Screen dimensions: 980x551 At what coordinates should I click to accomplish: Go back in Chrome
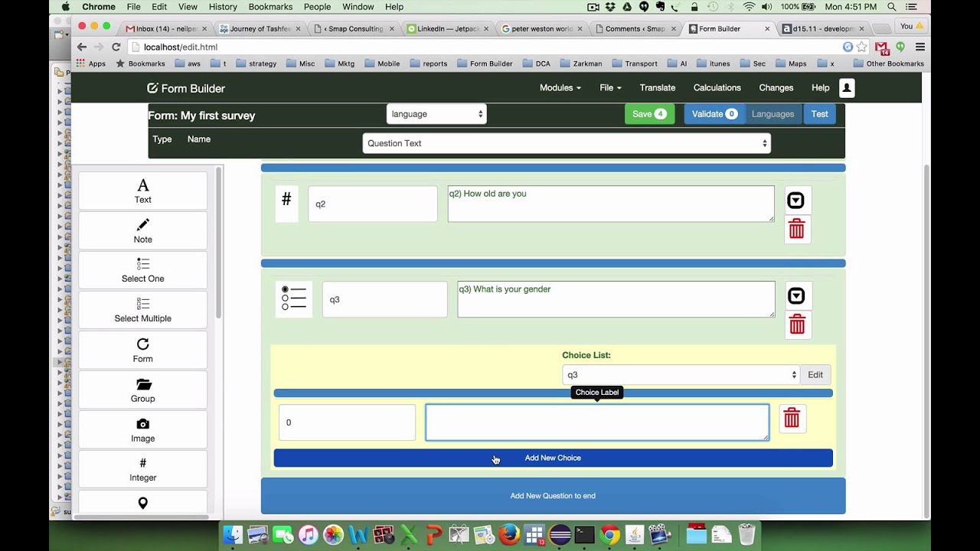click(x=82, y=47)
